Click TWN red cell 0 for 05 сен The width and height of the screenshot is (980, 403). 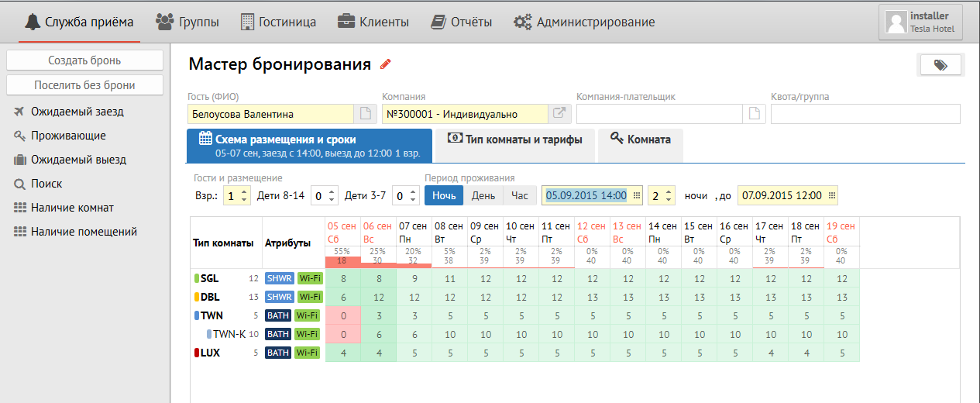pyautogui.click(x=342, y=315)
